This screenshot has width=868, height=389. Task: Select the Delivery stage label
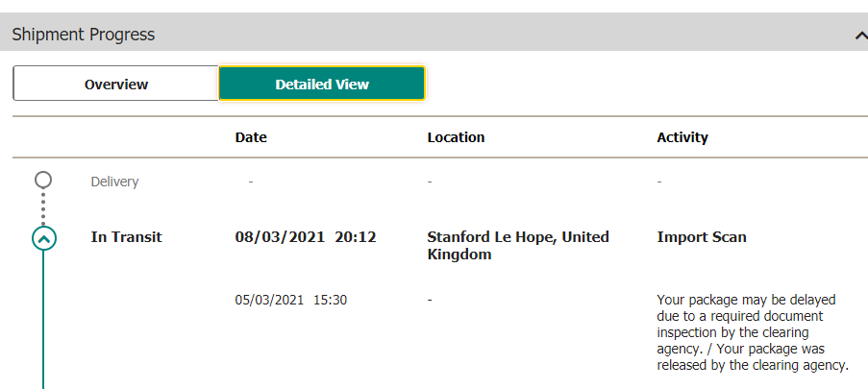(x=114, y=182)
